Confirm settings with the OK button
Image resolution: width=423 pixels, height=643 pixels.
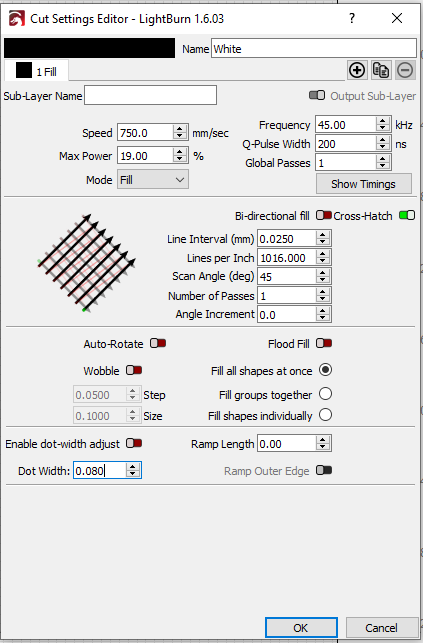[301, 628]
